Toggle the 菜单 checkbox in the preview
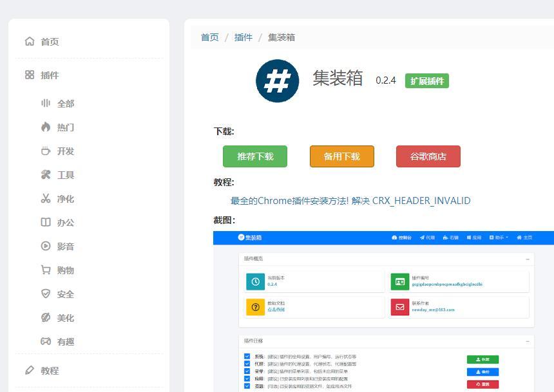554x392 pixels. click(x=247, y=371)
